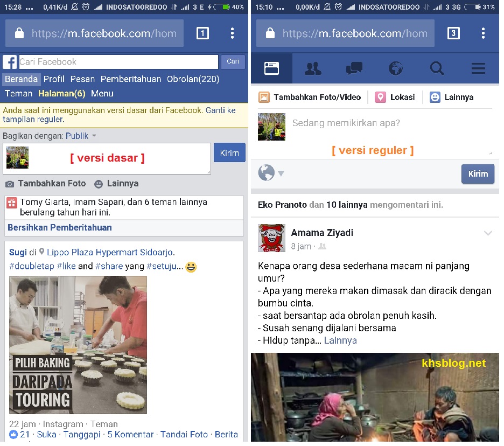
Task: Open Halaman(6) menu item
Action: point(61,94)
